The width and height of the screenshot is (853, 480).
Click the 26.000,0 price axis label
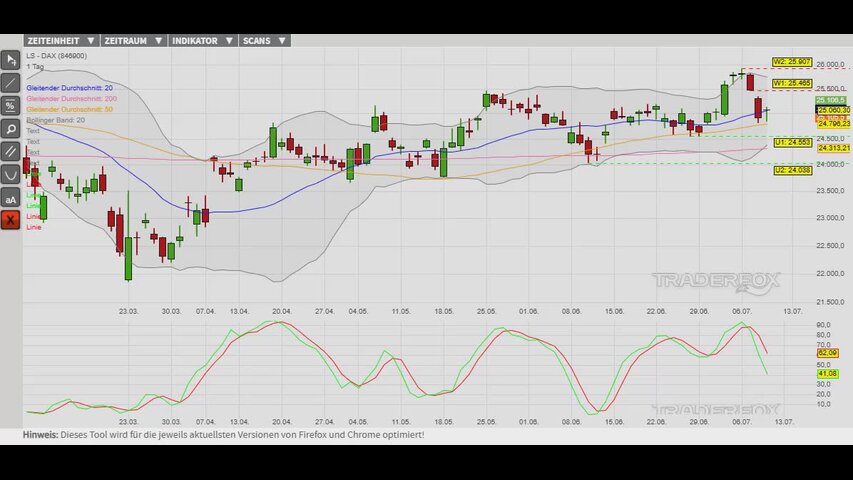[x=830, y=64]
